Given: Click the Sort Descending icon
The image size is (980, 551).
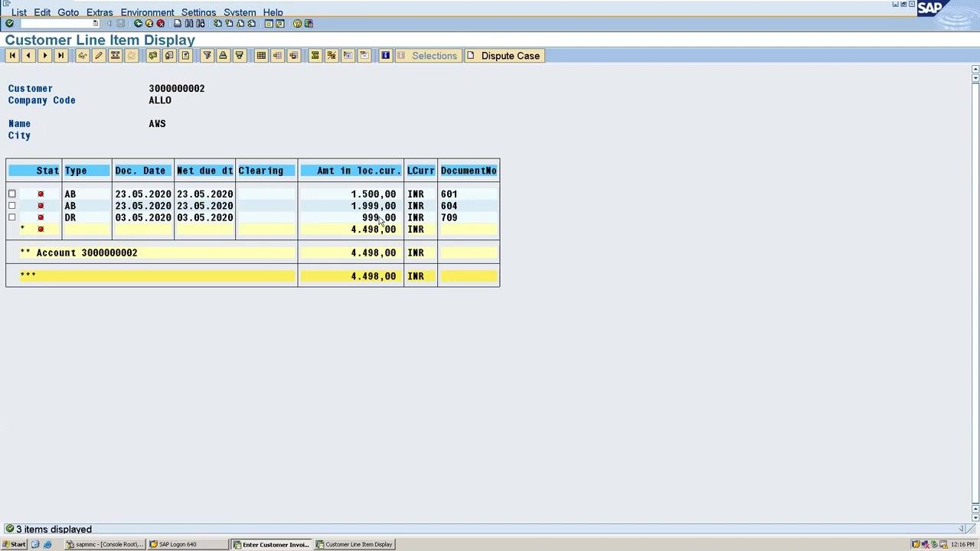Looking at the screenshot, I should [x=239, y=56].
